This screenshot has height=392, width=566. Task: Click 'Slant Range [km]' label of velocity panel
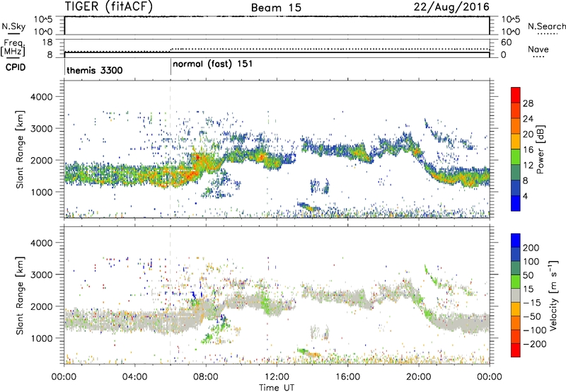click(x=20, y=296)
